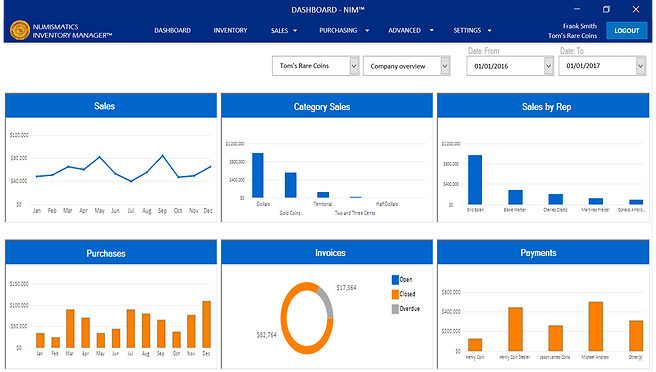Screen dimensions: 656x372
Task: Expand the Sales menu dropdown arrow
Action: (295, 31)
